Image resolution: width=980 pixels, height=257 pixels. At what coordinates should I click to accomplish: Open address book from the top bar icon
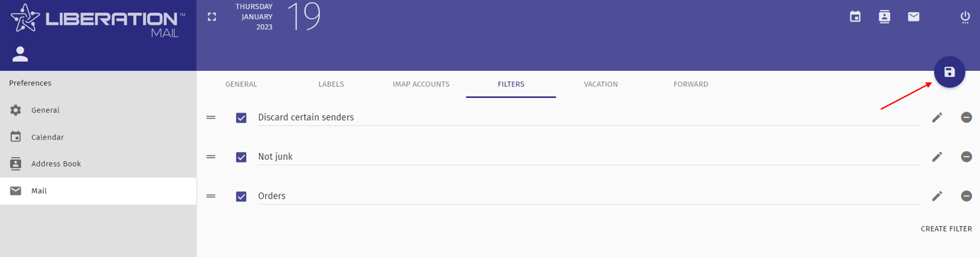click(x=885, y=17)
